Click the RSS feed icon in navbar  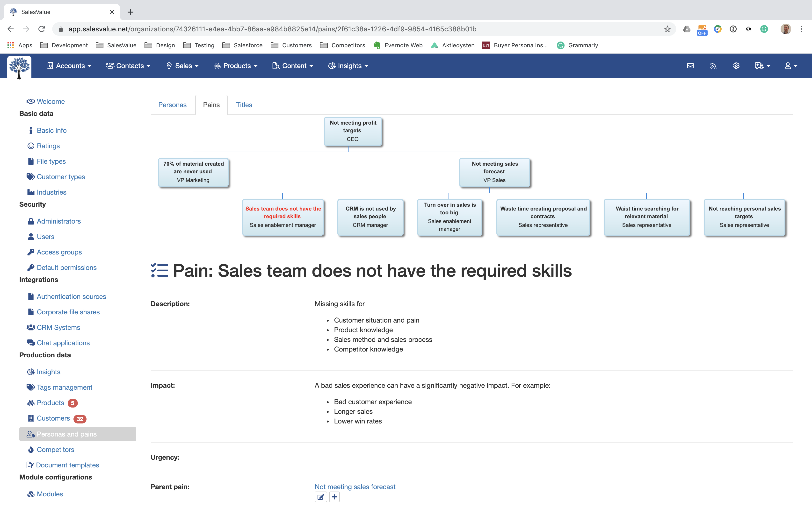pyautogui.click(x=713, y=66)
